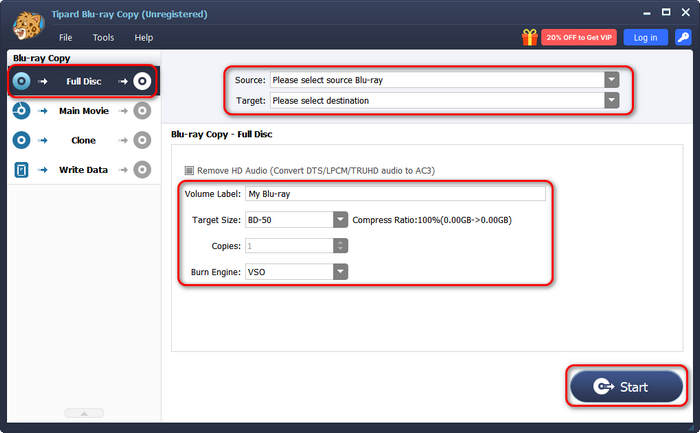The width and height of the screenshot is (700, 433).
Task: Open the Source Blu-ray dropdown
Action: 612,80
